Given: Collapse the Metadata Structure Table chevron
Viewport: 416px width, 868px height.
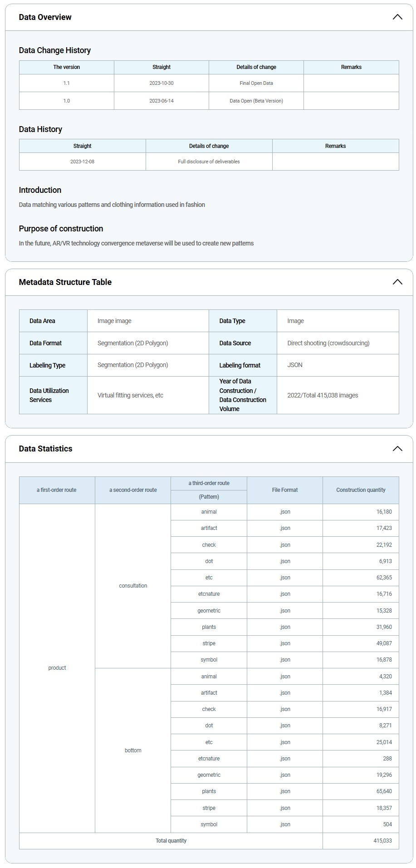Looking at the screenshot, I should [397, 282].
